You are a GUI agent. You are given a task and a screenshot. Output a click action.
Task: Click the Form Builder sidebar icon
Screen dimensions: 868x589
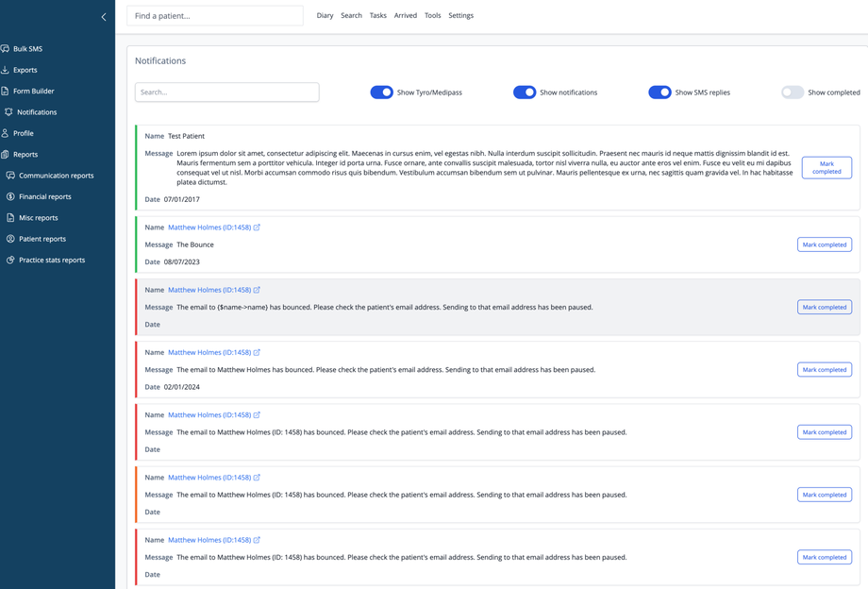[x=6, y=92]
